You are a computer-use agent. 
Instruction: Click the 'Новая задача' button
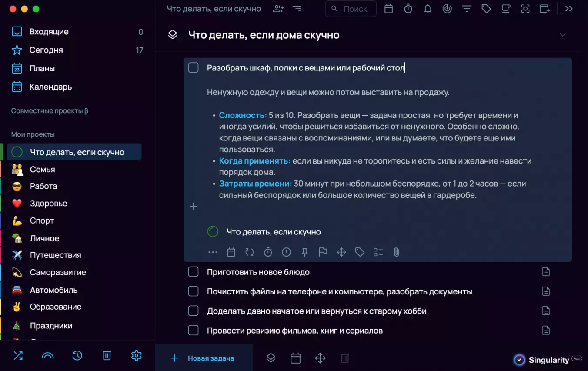[x=204, y=358]
